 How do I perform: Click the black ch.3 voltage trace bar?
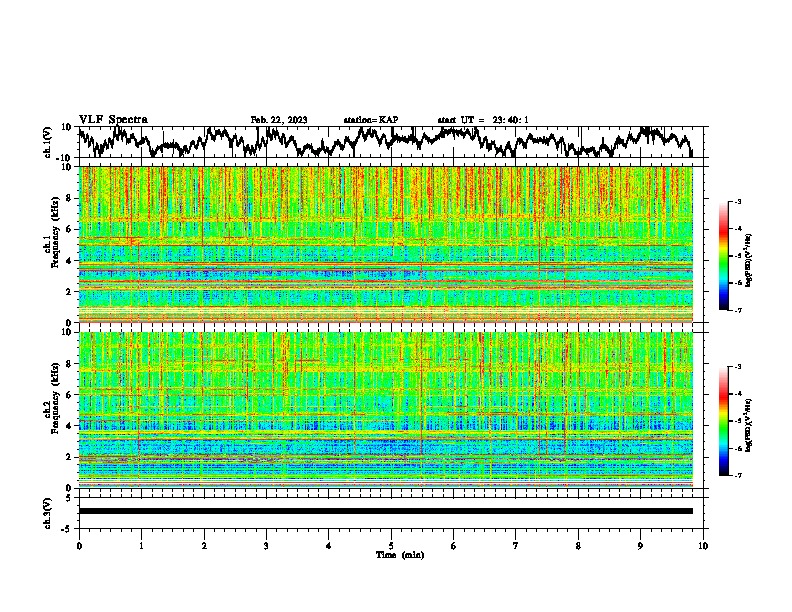click(x=385, y=511)
